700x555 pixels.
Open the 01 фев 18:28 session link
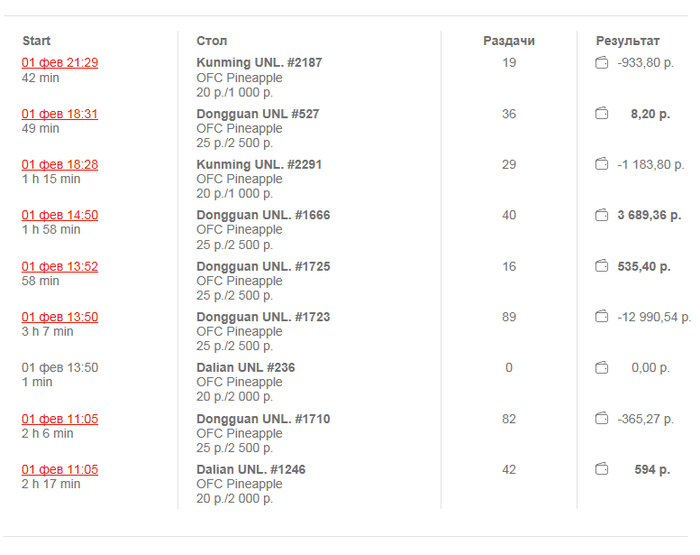pyautogui.click(x=60, y=164)
